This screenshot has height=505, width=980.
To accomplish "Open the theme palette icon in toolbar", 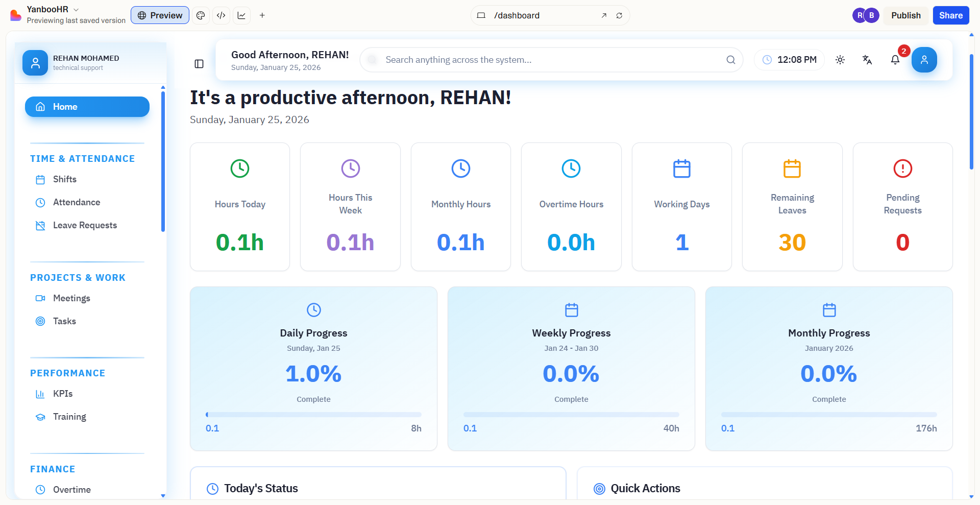I will click(201, 15).
